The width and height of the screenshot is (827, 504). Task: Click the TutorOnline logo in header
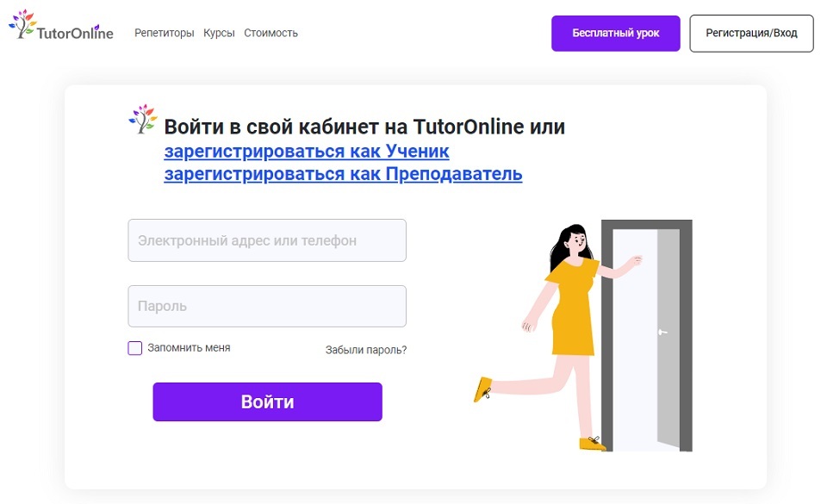tap(60, 25)
